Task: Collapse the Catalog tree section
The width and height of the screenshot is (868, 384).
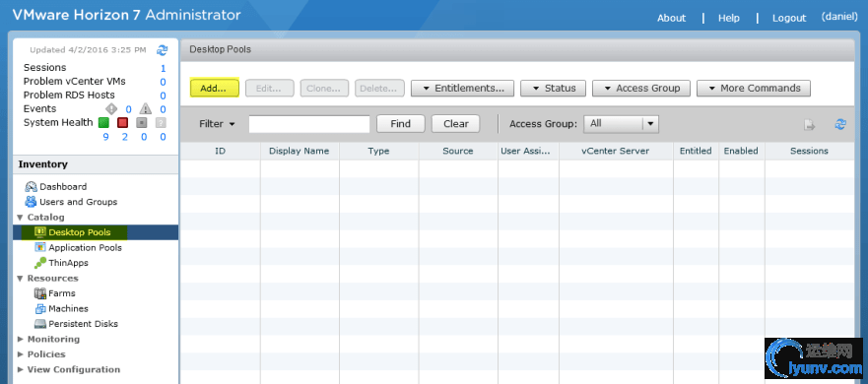Action: [x=20, y=218]
